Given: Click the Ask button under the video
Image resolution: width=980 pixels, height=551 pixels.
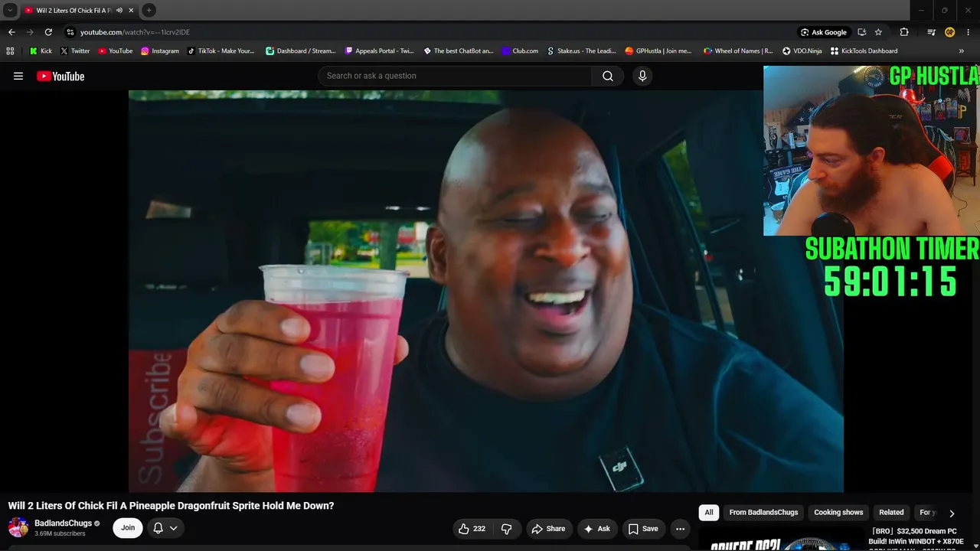Looking at the screenshot, I should coord(596,529).
